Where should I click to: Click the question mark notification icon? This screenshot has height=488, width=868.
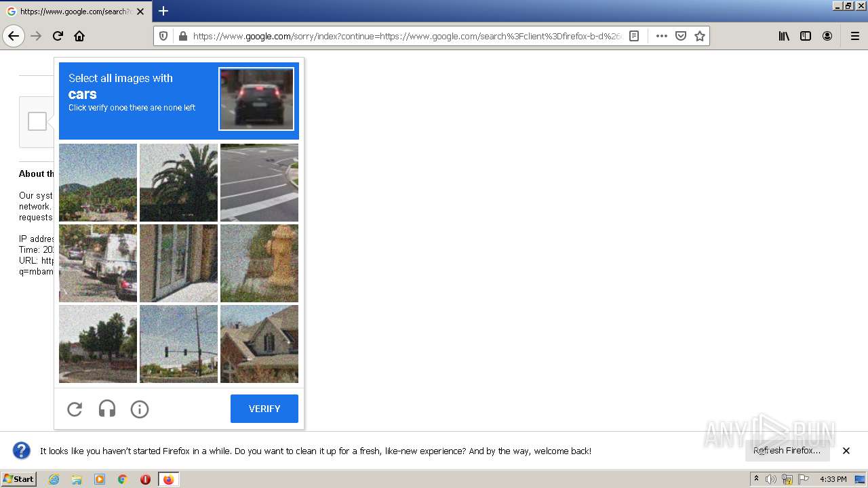pyautogui.click(x=22, y=451)
